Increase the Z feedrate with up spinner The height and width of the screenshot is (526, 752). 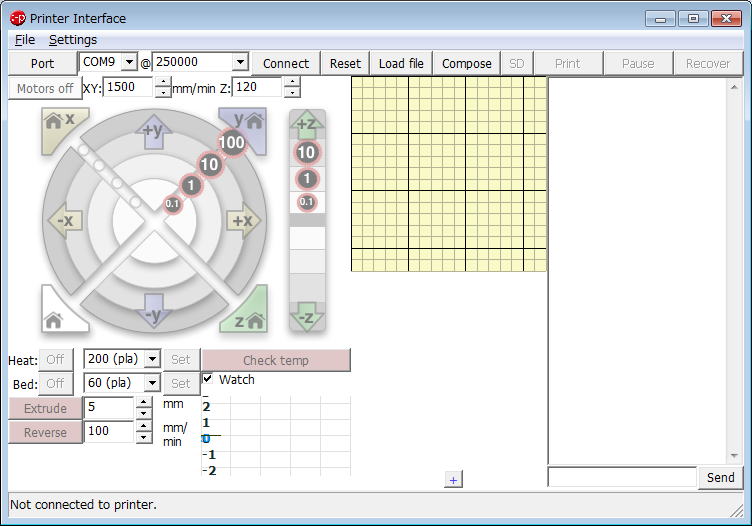click(292, 82)
